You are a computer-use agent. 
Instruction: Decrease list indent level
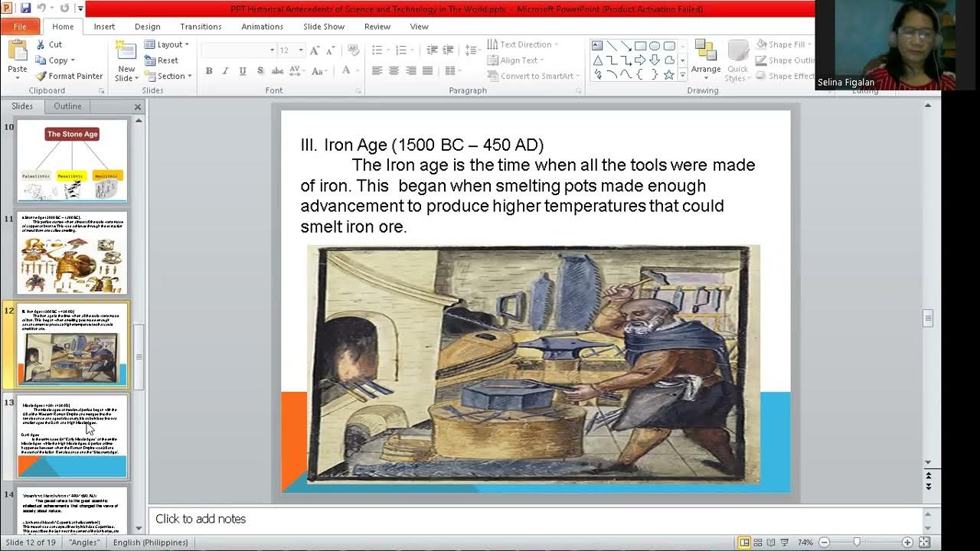[432, 50]
